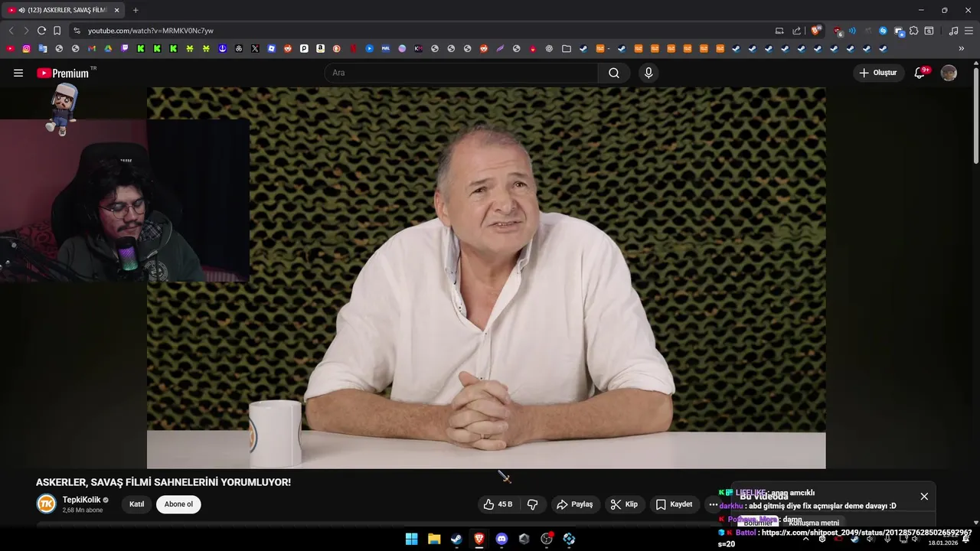Open the Twitch bookmark
The height and width of the screenshot is (551, 980).
125,48
